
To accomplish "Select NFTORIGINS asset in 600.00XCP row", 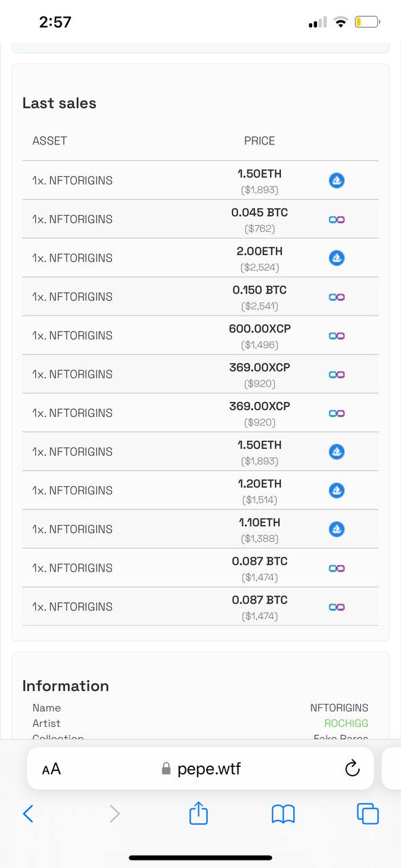I will click(x=73, y=335).
